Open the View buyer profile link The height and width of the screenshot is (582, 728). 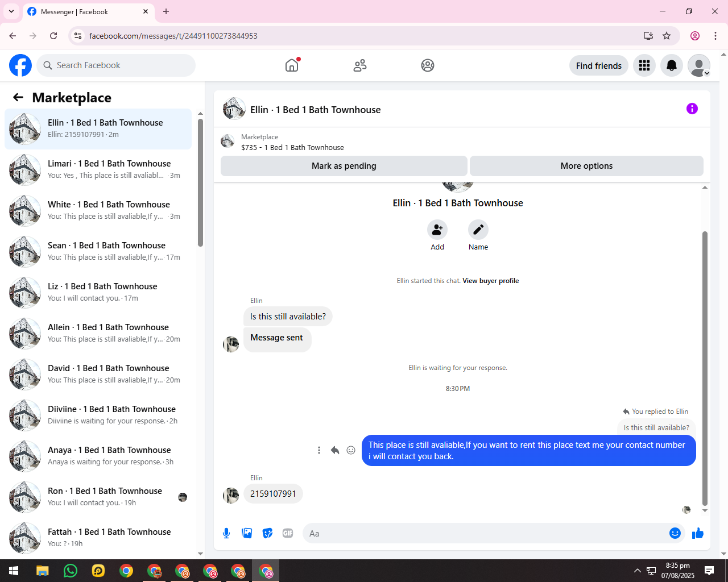pos(491,281)
